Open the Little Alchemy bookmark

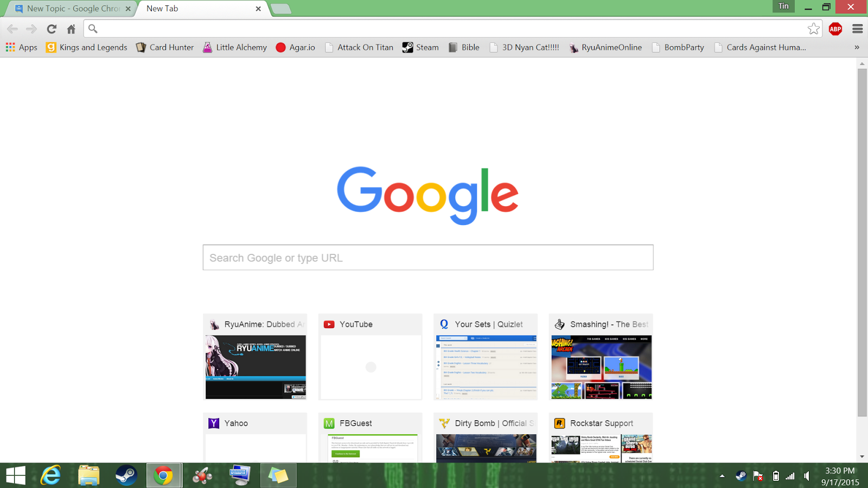[235, 47]
